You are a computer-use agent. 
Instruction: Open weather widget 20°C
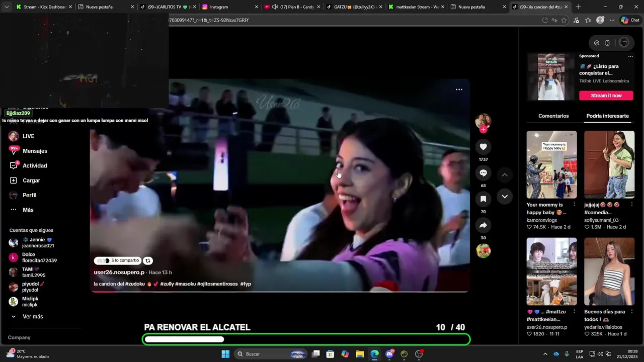pos(28,354)
